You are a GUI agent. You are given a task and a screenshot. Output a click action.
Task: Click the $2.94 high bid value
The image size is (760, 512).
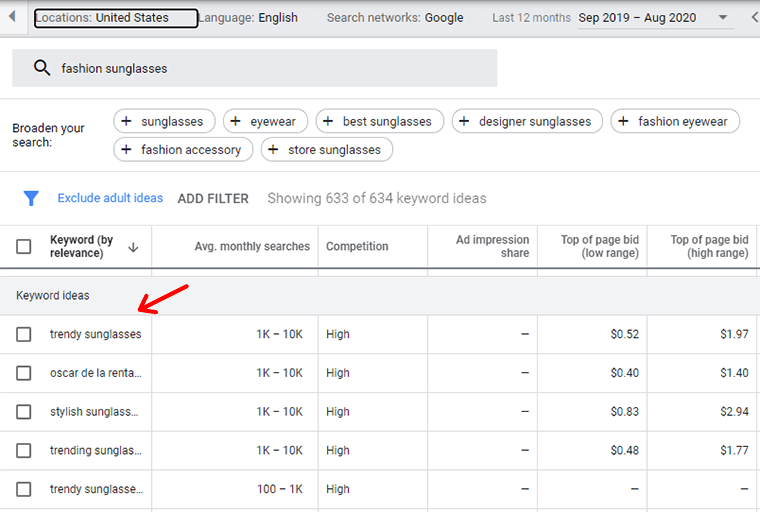[x=734, y=412]
